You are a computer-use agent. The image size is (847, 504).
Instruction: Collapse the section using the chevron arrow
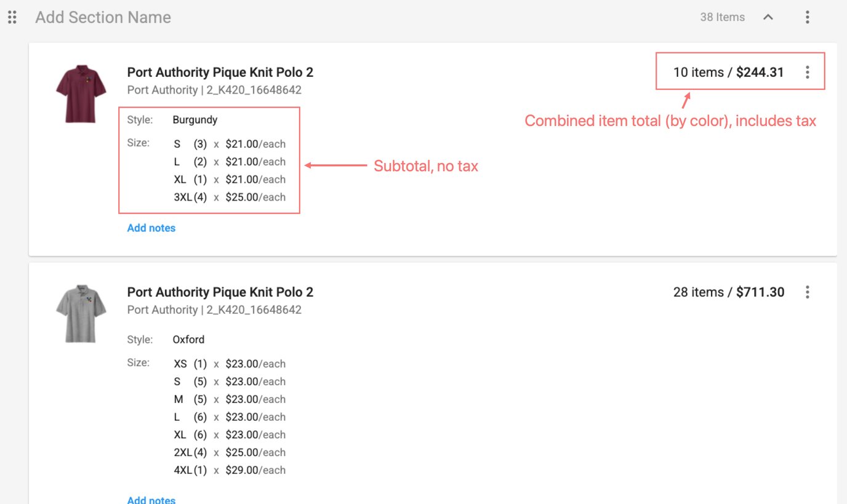coord(768,17)
